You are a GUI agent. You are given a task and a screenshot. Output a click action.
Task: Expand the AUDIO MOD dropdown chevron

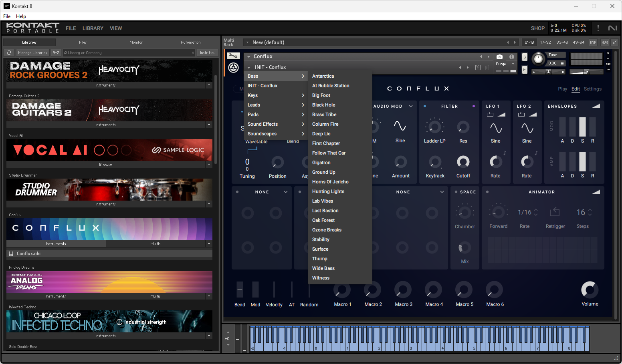coord(411,107)
